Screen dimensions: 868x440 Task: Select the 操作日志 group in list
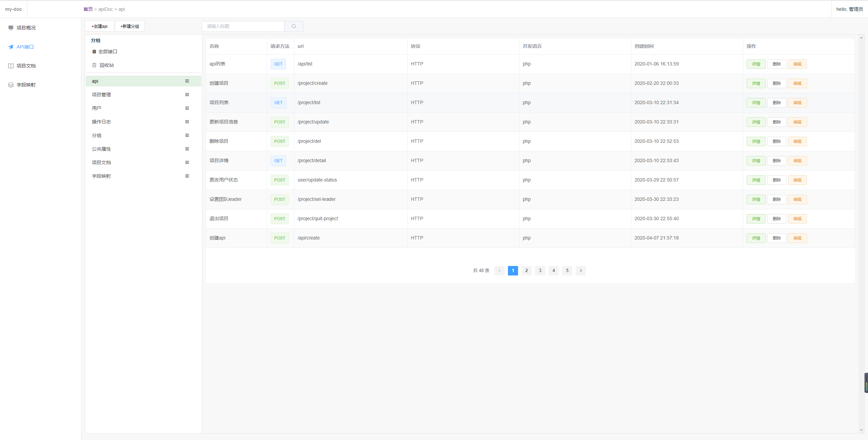coord(143,122)
